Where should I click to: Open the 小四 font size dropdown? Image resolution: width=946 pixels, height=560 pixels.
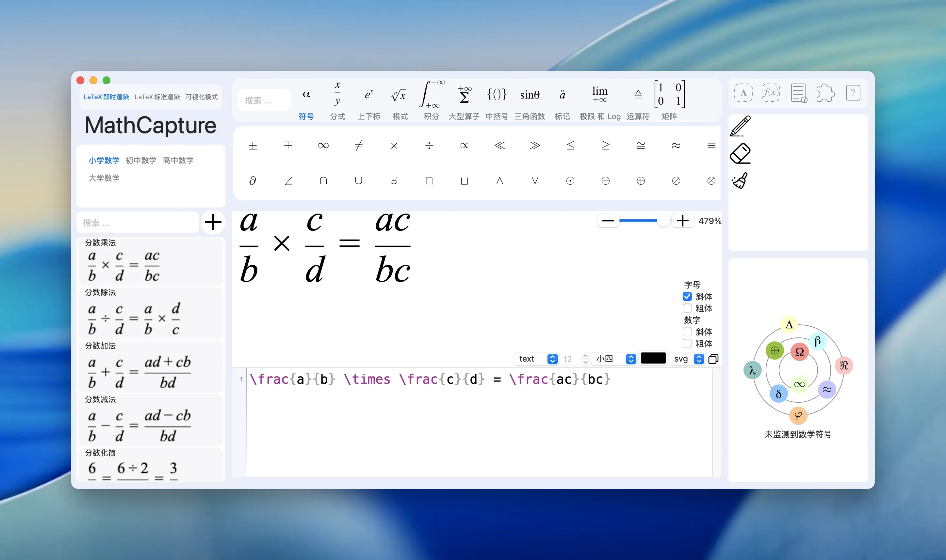point(614,359)
